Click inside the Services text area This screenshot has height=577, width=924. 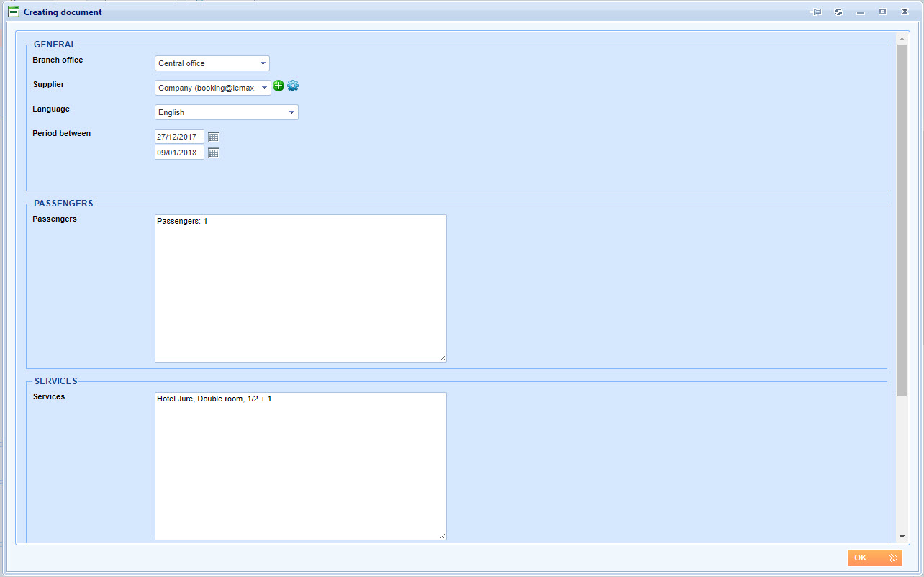(301, 466)
